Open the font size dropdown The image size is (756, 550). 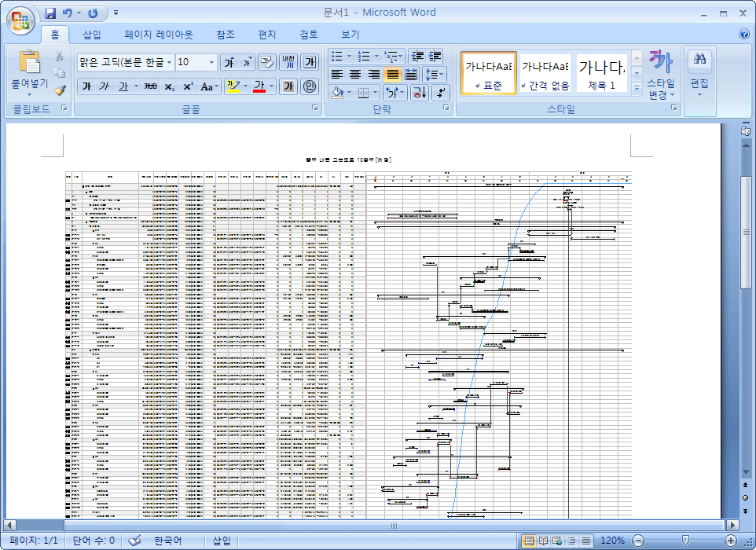tap(212, 62)
